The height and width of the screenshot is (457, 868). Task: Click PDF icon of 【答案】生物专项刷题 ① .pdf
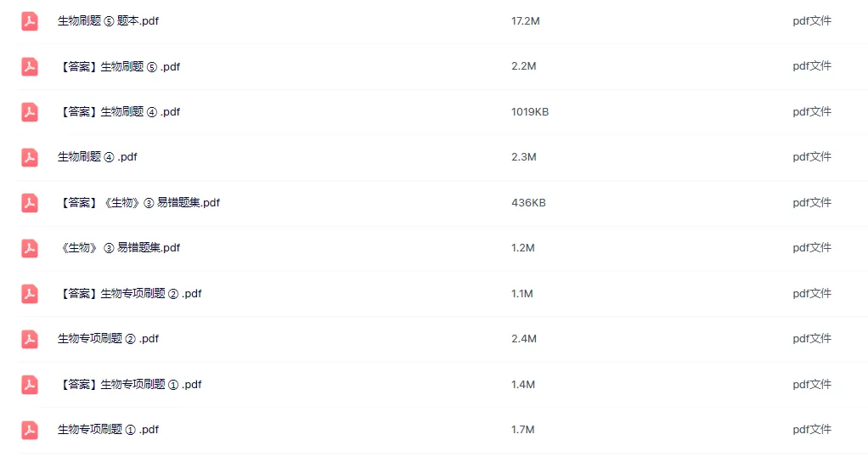[30, 385]
